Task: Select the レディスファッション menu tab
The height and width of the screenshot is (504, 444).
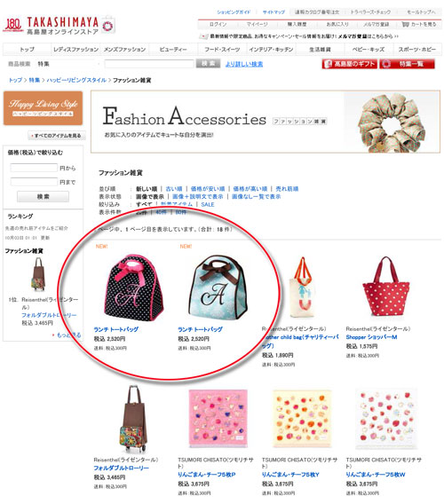Action: click(x=75, y=50)
